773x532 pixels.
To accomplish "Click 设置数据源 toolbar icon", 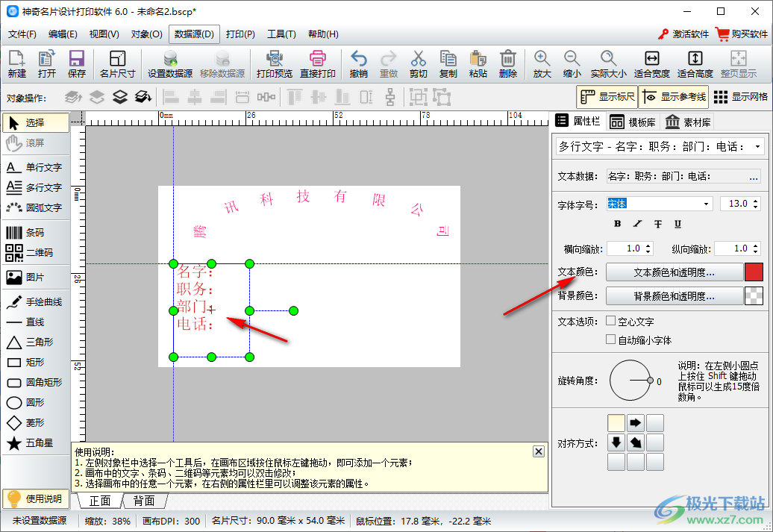I will (170, 64).
